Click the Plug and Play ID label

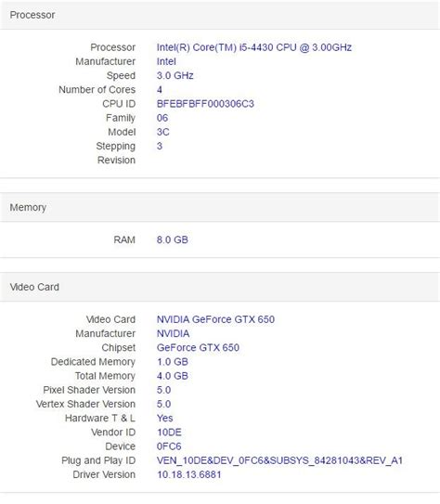98,460
